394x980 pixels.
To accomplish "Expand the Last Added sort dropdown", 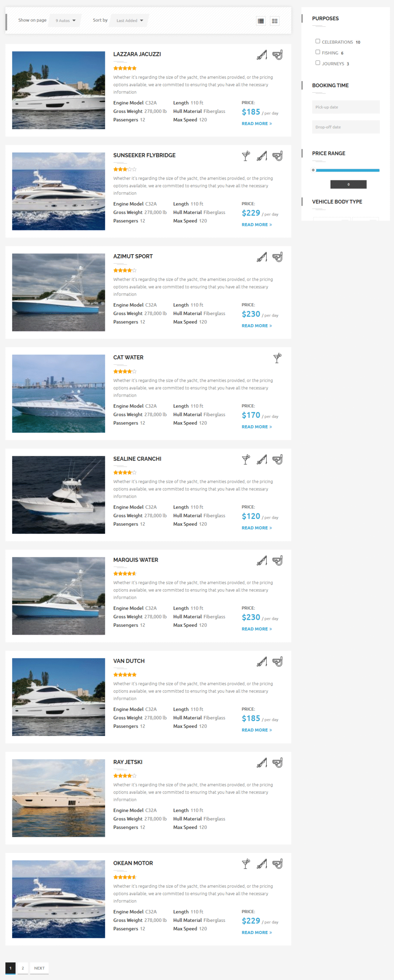I will (x=130, y=21).
